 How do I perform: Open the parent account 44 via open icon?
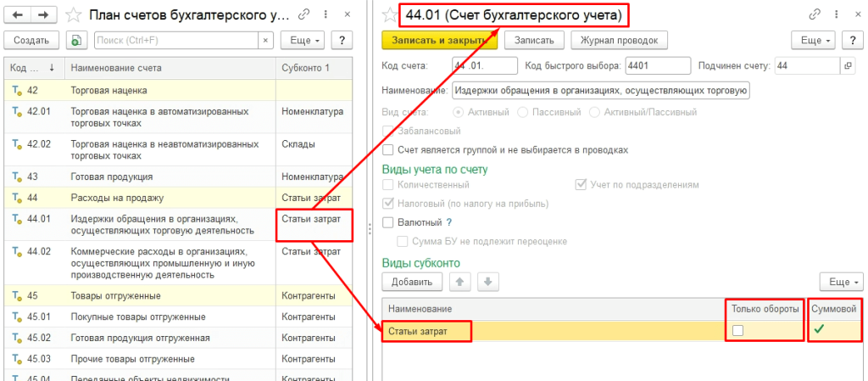point(848,65)
